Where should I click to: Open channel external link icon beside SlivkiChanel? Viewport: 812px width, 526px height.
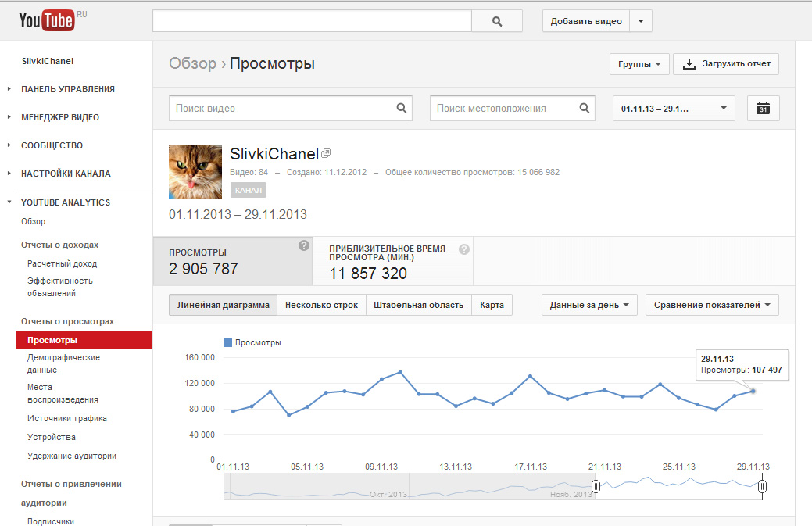click(x=326, y=152)
